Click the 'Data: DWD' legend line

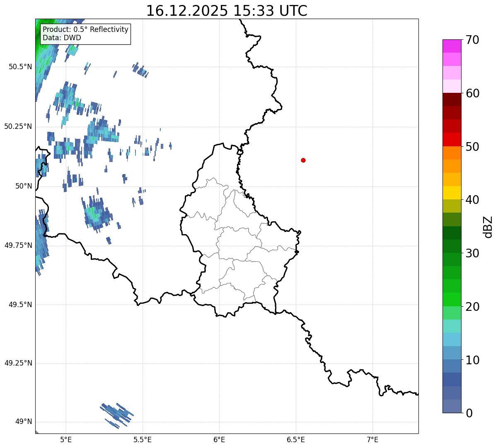click(62, 38)
